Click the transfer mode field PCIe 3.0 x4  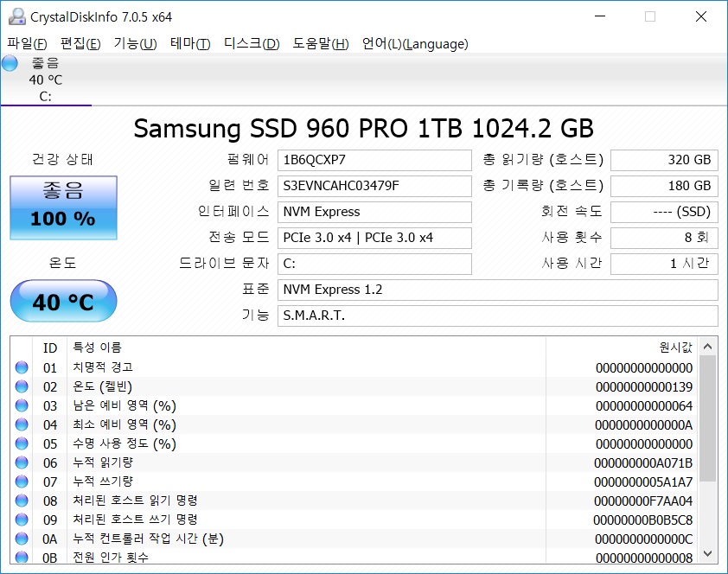[374, 238]
